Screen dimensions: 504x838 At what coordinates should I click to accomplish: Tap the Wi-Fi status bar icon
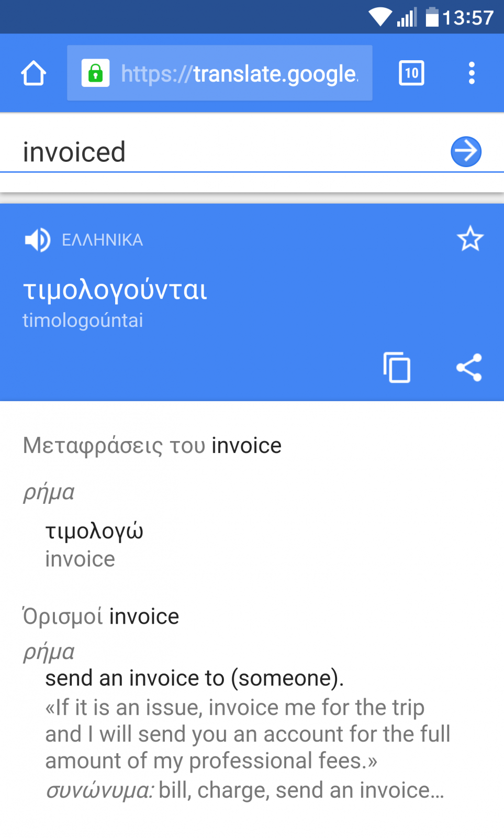380,17
